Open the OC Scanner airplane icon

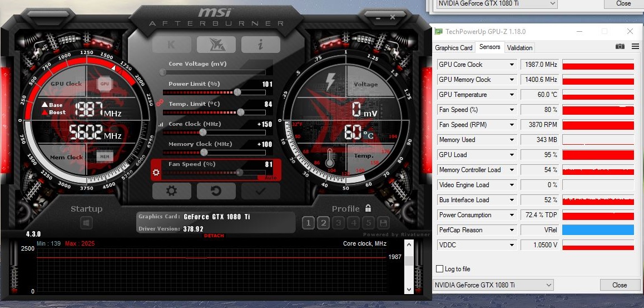click(x=216, y=45)
